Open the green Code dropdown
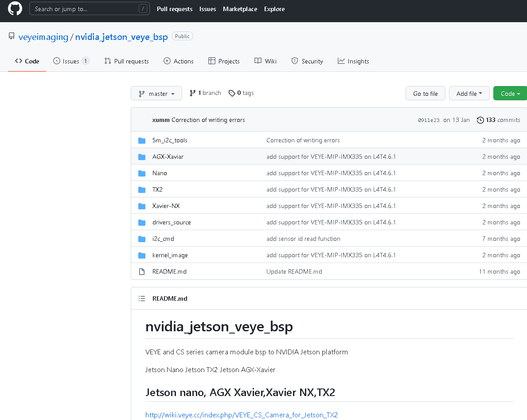This screenshot has height=420, width=527. point(510,94)
